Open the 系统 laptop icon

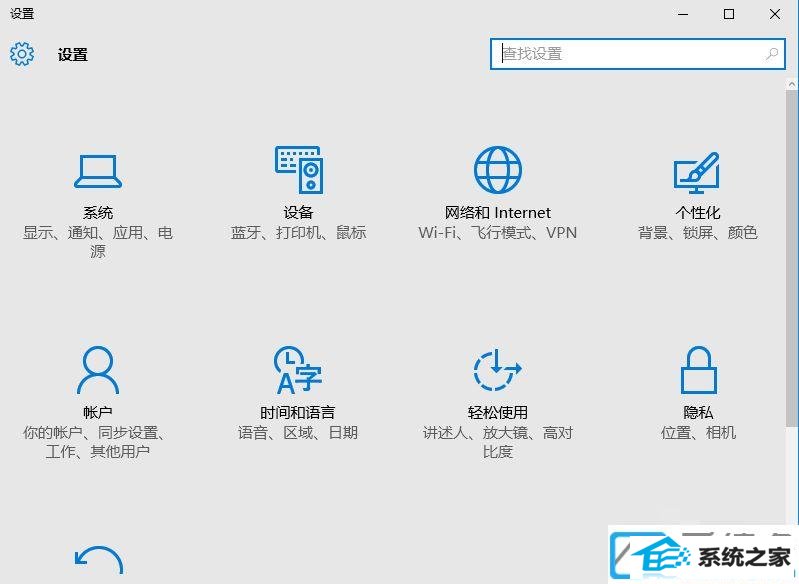98,171
